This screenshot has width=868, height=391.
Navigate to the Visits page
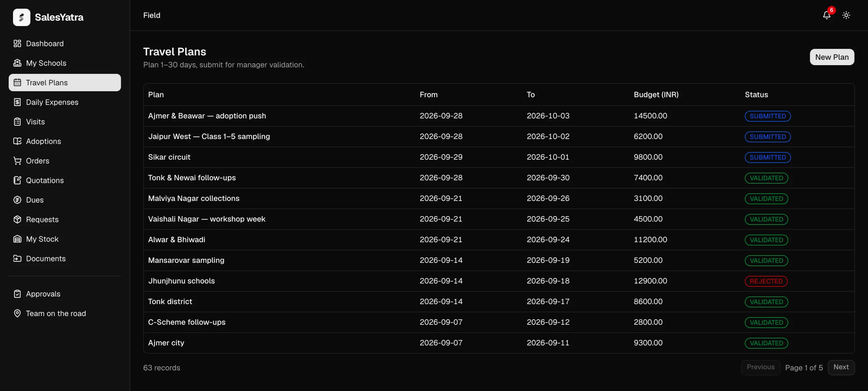coord(65,122)
